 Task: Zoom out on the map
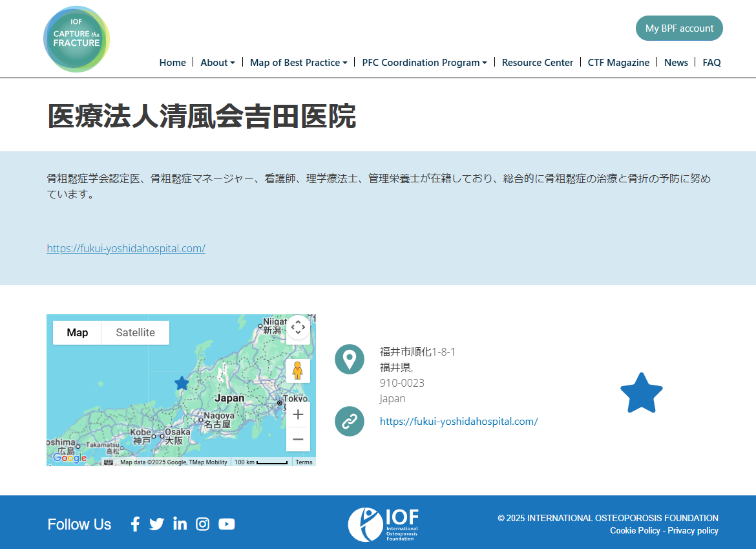(x=298, y=440)
